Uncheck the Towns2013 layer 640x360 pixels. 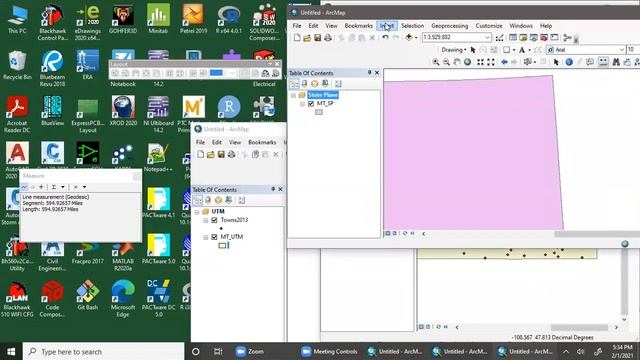click(214, 220)
